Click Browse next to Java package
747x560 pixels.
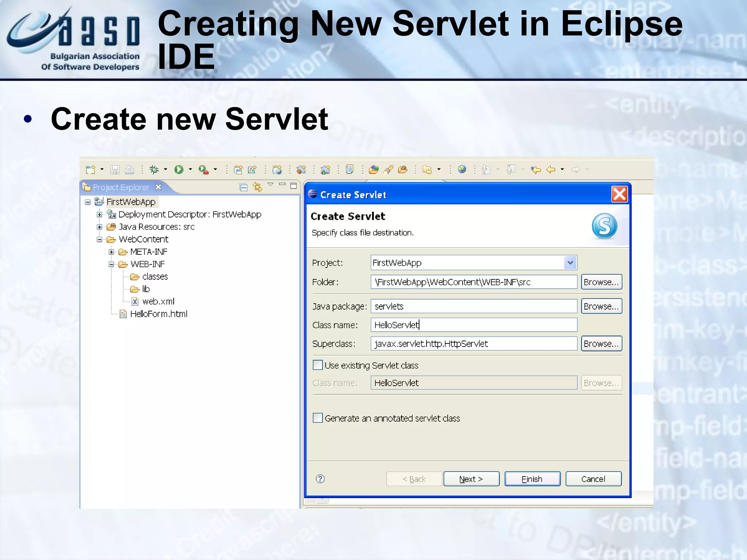pyautogui.click(x=601, y=306)
